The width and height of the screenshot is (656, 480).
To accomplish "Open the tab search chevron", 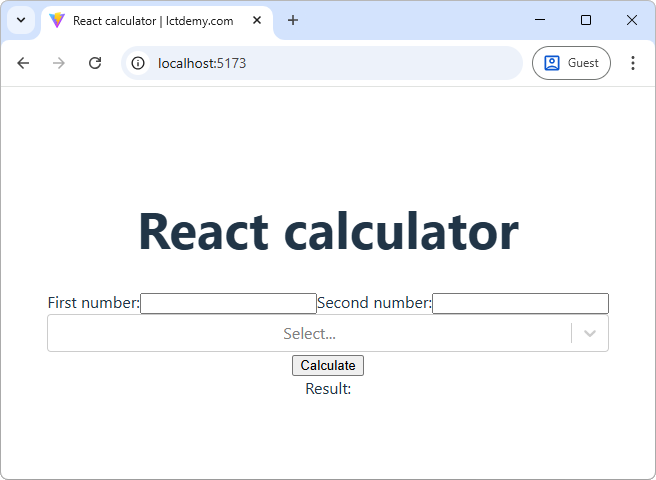I will coord(20,20).
